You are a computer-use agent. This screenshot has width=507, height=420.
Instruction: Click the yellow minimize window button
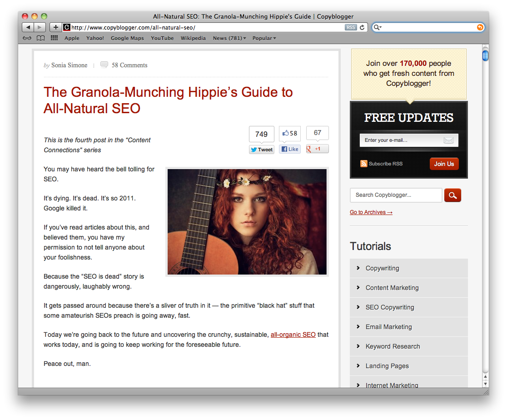[x=35, y=16]
